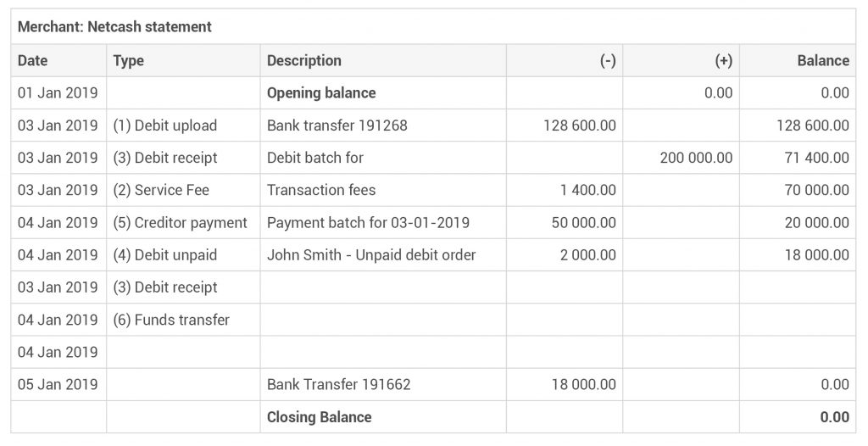868x446 pixels.
Task: Select John Smith - Unpaid debit order
Action: [x=371, y=255]
